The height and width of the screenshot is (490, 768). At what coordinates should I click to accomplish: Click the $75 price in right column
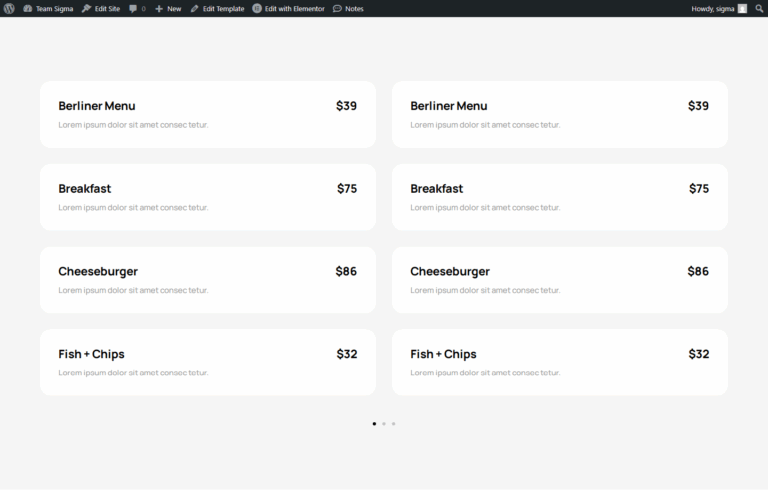point(699,189)
